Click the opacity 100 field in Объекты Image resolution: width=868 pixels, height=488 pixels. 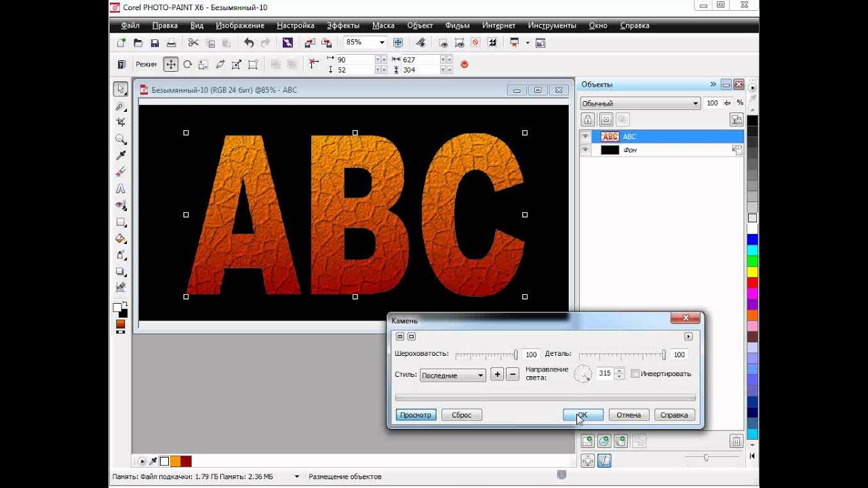712,103
